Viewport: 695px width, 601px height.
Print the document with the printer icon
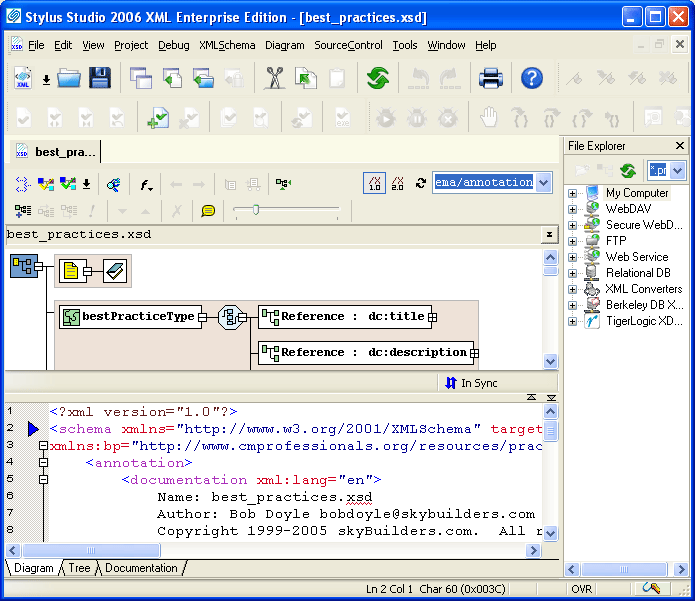pos(491,78)
